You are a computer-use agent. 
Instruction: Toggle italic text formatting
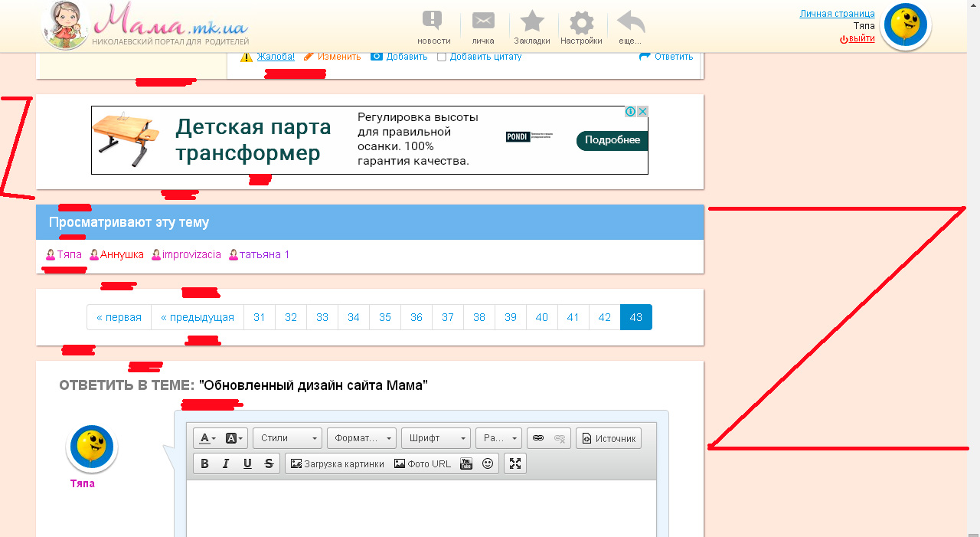[x=226, y=463]
